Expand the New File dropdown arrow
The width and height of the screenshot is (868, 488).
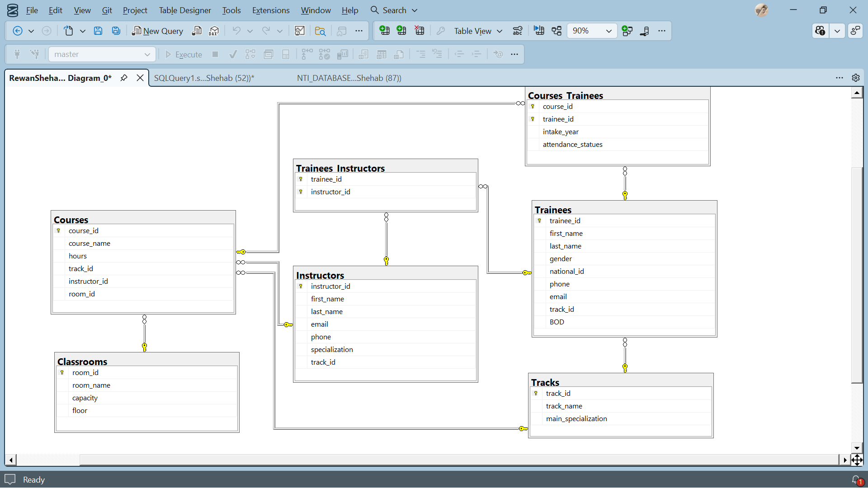coord(83,31)
